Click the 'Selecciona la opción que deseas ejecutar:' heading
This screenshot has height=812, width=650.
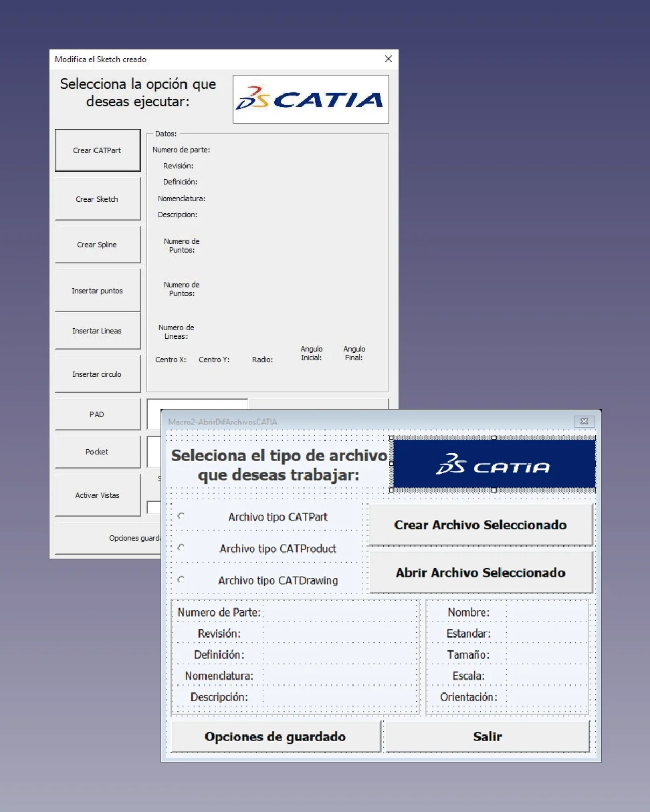(x=138, y=93)
